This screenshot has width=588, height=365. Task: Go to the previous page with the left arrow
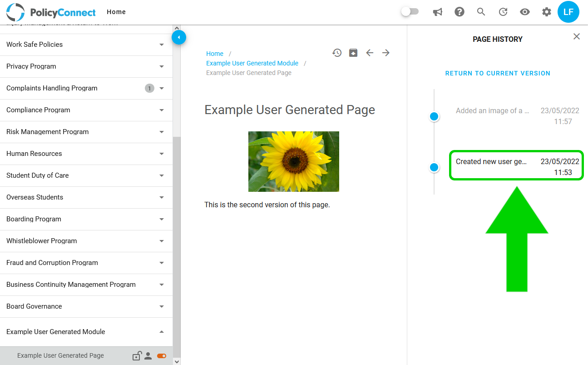pos(370,53)
